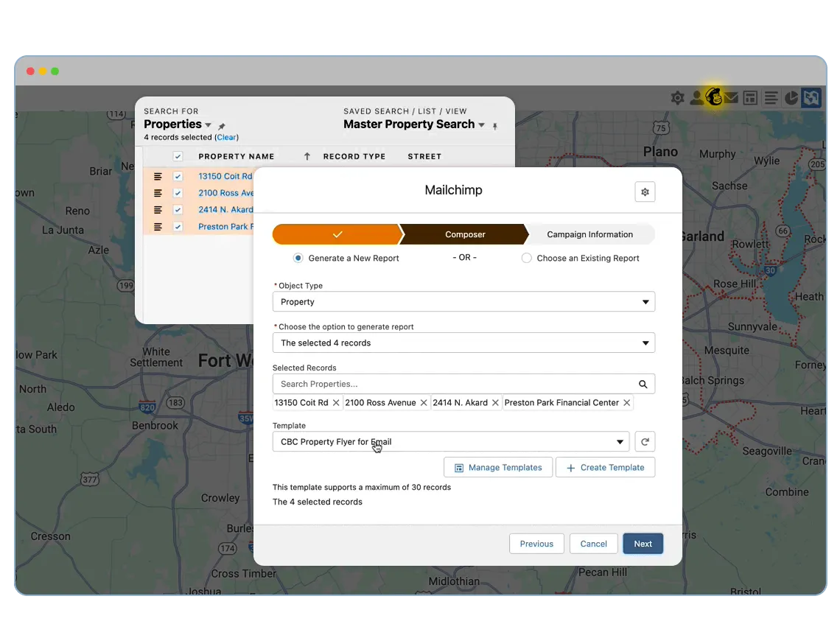Open Manage Templates
The image size is (840, 638).
click(x=498, y=468)
